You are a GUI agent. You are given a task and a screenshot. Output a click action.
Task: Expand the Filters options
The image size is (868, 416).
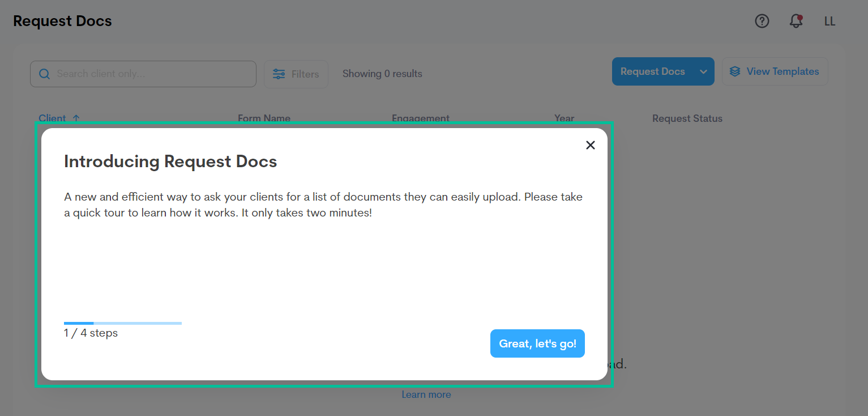[296, 74]
